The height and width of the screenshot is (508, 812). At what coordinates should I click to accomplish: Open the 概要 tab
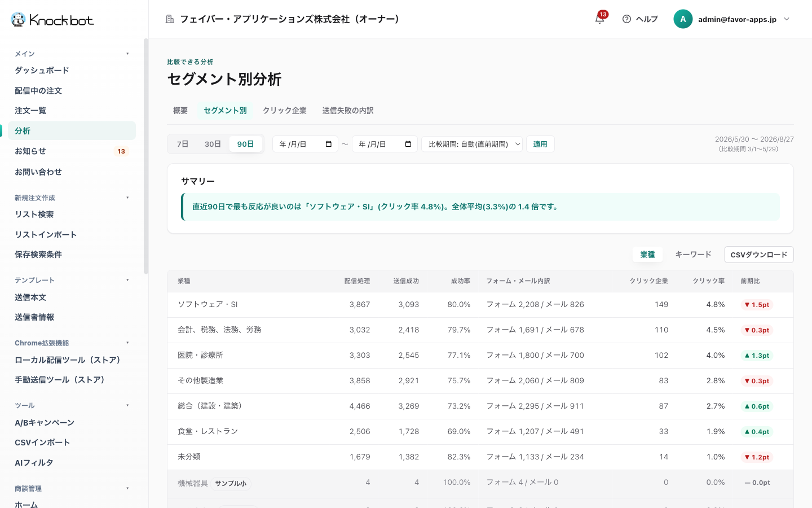180,111
